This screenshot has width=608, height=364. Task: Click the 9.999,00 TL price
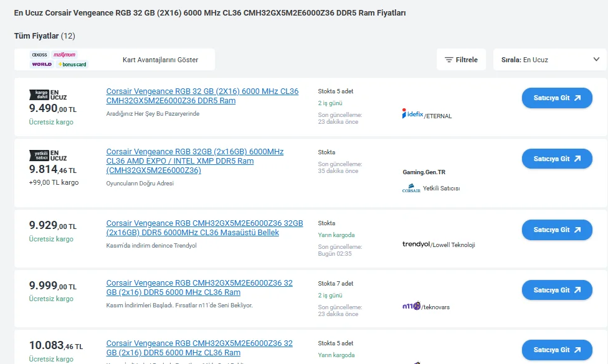[53, 286]
